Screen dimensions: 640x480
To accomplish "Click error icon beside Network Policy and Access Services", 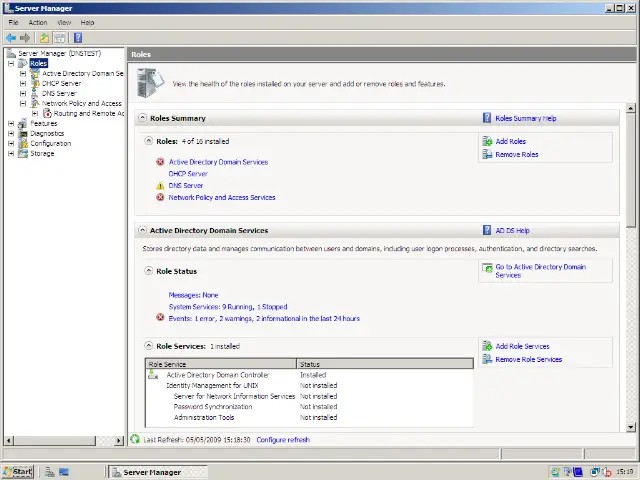I will (160, 198).
